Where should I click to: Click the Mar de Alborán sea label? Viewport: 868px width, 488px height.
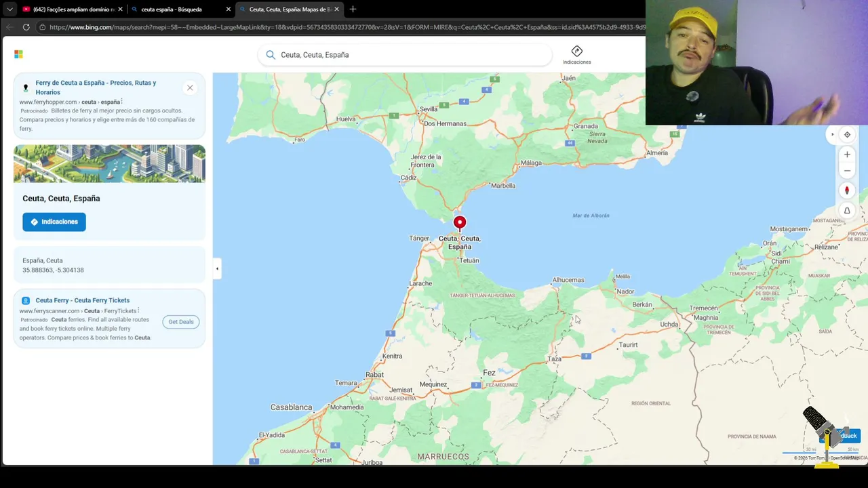point(591,216)
